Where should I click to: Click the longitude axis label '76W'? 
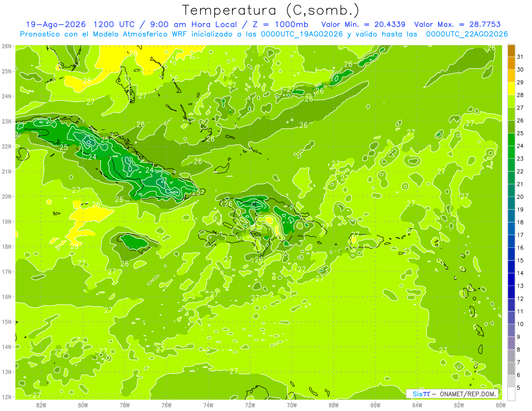click(167, 405)
